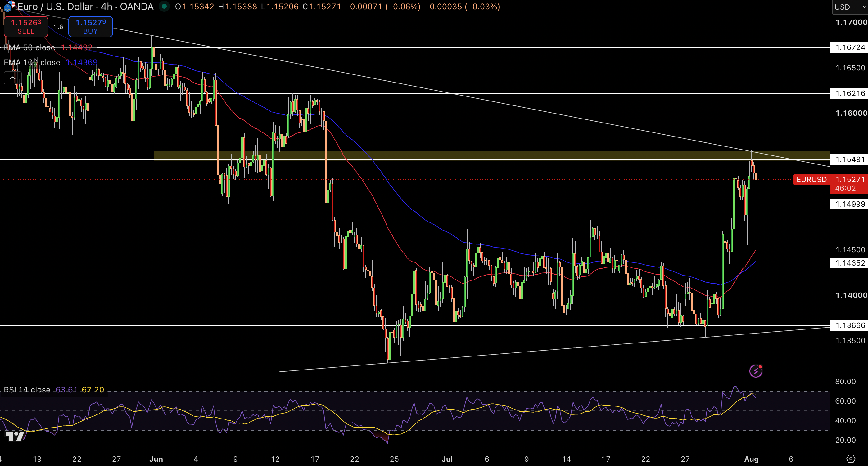Click the purple lightning flash icon
This screenshot has height=466, width=868.
click(x=756, y=371)
